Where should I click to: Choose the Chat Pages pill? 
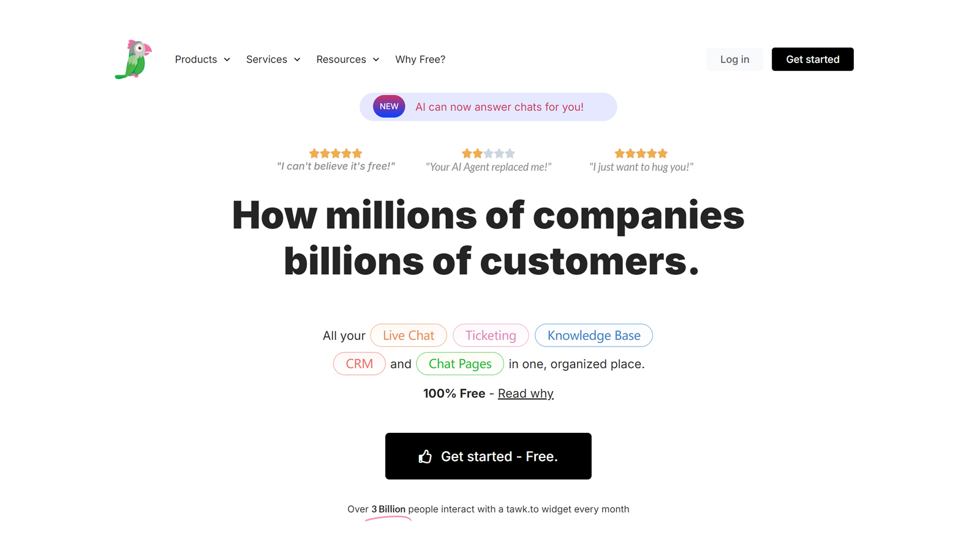click(460, 364)
